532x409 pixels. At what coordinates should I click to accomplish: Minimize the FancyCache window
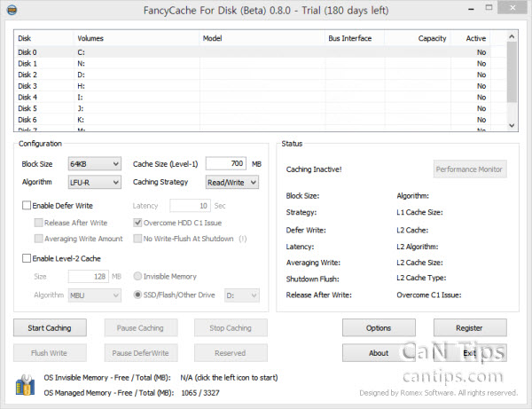[x=471, y=9]
